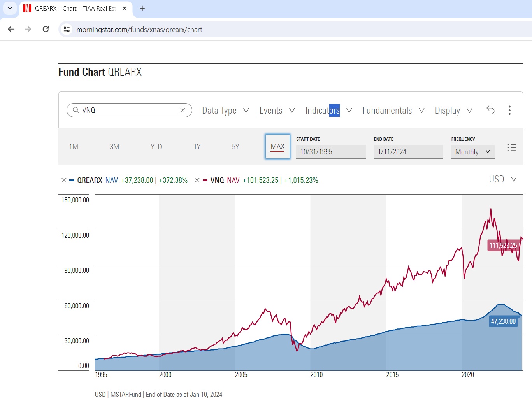Click the +372.38% QREARX return text
This screenshot has width=532, height=400.
173,180
